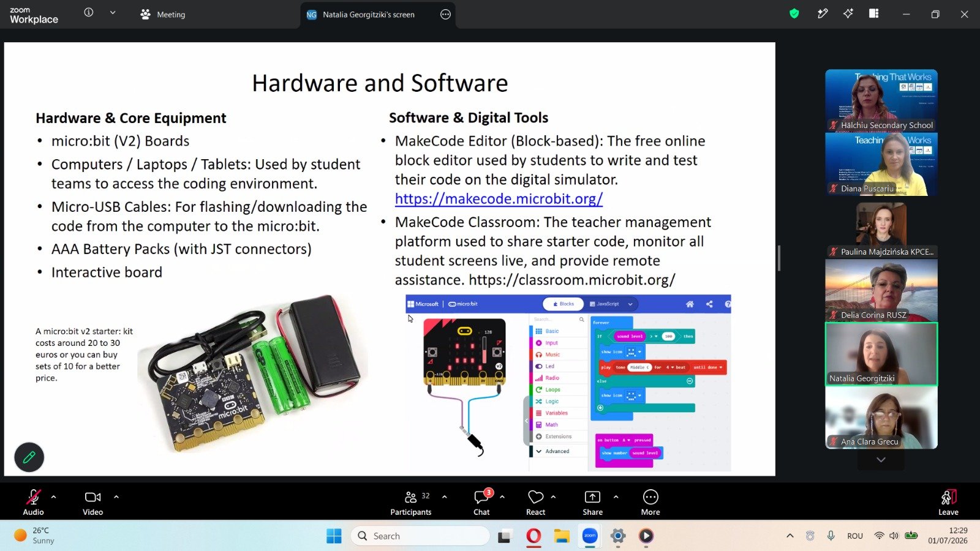Open Settings gear on the taskbar
Screen dimensions: 980x551
[618, 536]
